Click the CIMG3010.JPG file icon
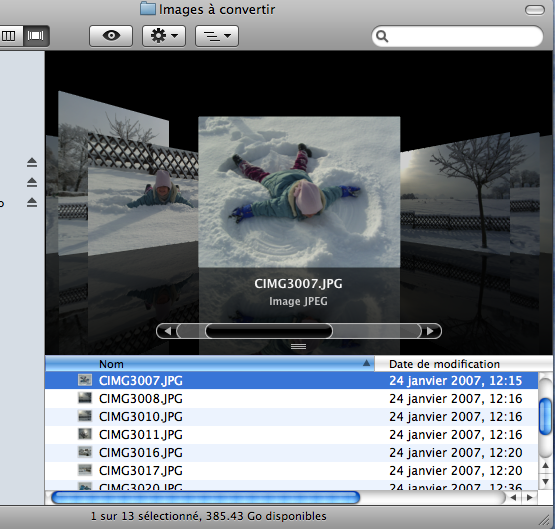Viewport: 555px width, 529px height. tap(85, 416)
